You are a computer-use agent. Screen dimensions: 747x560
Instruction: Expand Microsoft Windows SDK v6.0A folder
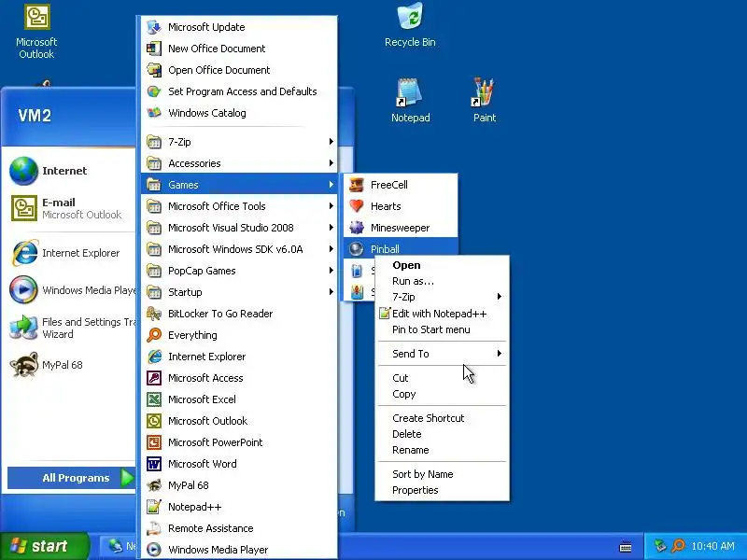pos(239,249)
